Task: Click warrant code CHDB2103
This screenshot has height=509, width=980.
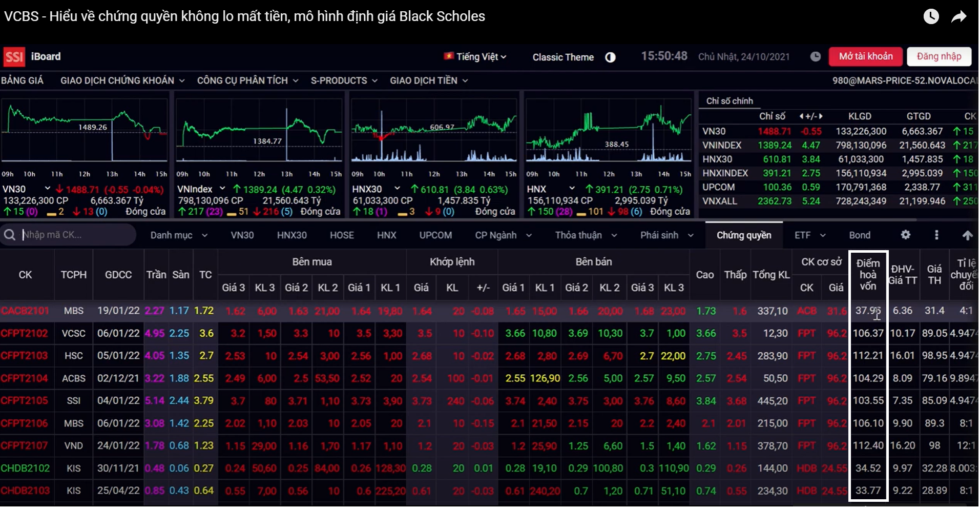Action: pyautogui.click(x=26, y=491)
